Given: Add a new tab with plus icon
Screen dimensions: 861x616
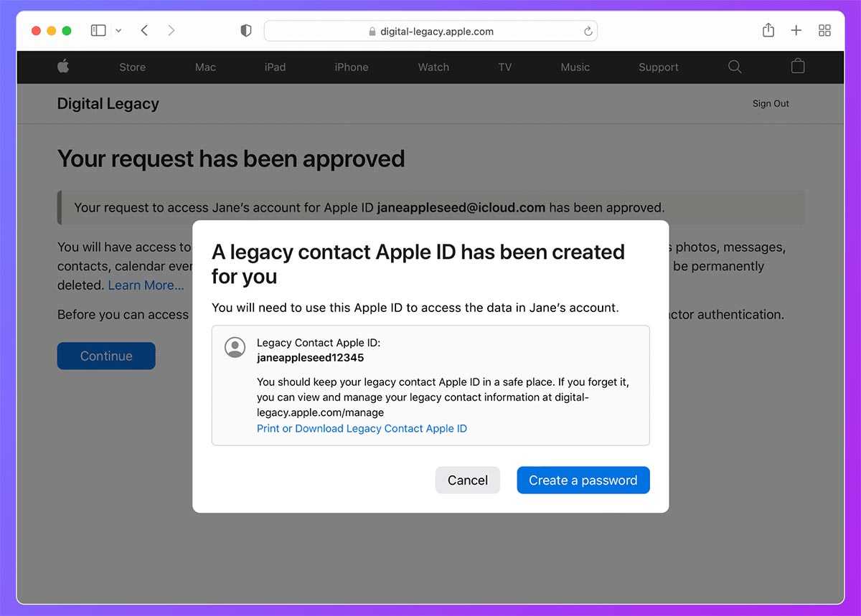Looking at the screenshot, I should coord(796,30).
